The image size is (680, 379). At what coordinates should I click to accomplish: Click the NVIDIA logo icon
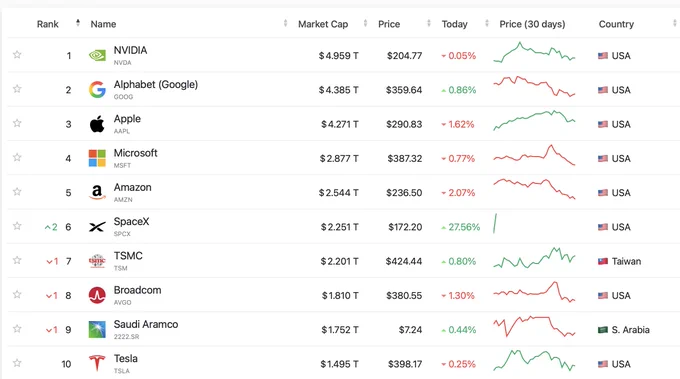click(97, 56)
